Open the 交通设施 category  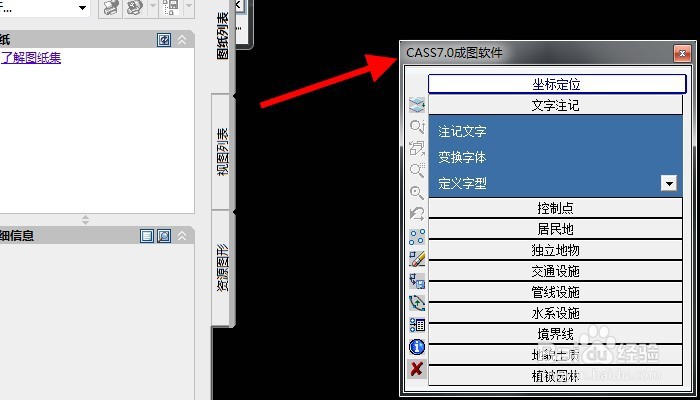pyautogui.click(x=555, y=271)
